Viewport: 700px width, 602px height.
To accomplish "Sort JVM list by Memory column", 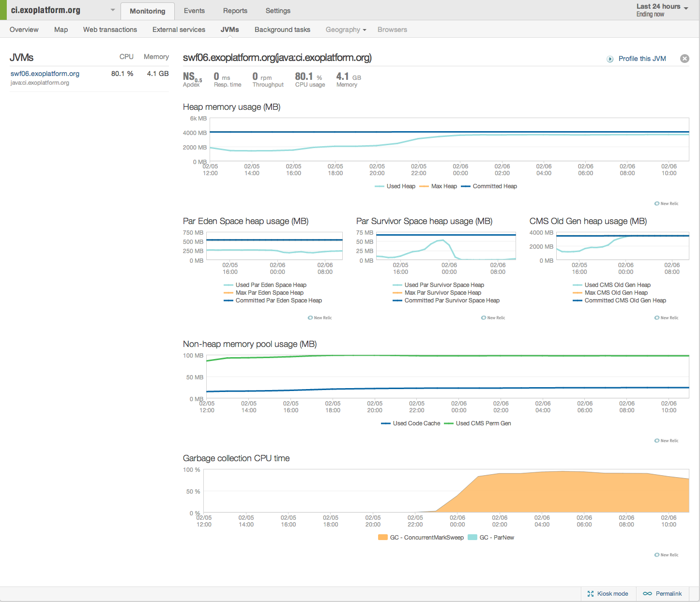I will coord(156,57).
